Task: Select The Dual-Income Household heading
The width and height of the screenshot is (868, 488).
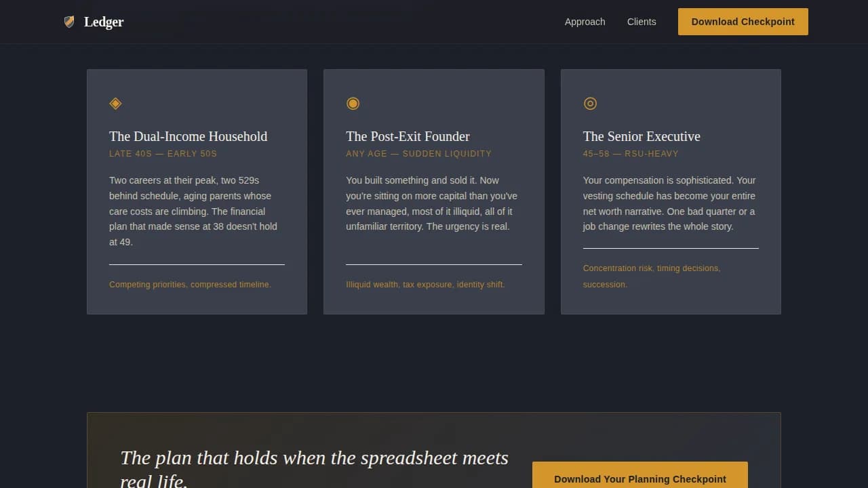Action: [189, 136]
